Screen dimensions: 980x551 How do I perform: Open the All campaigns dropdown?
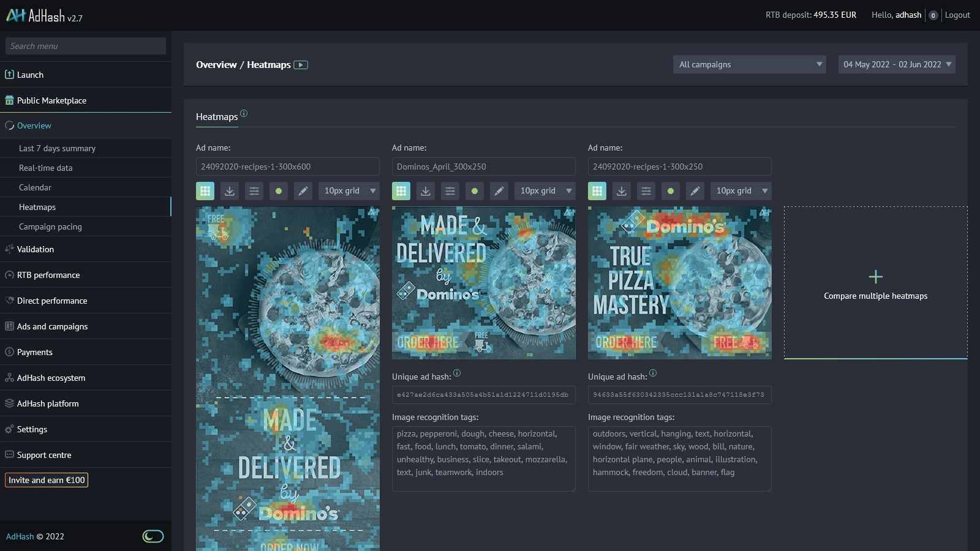pyautogui.click(x=749, y=64)
